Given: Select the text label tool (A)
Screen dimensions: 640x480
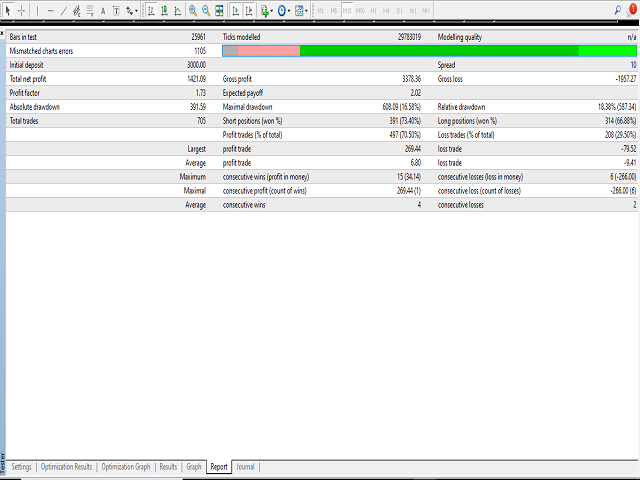Looking at the screenshot, I should (x=102, y=11).
